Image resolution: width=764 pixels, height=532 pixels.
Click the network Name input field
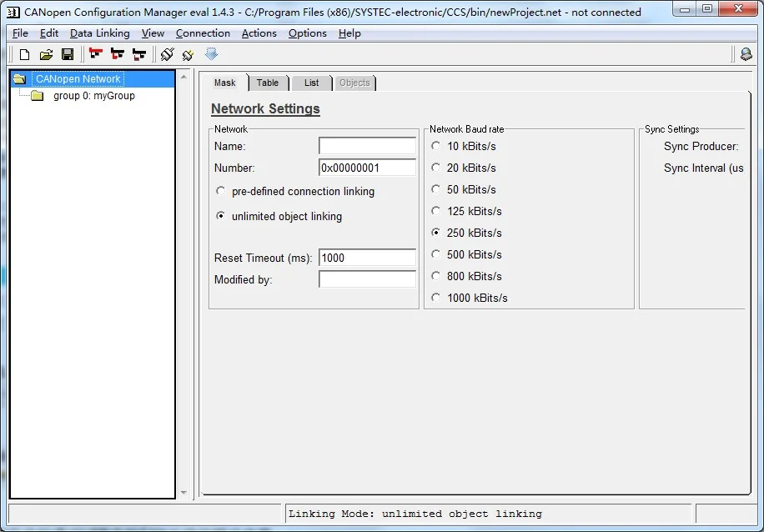pyautogui.click(x=367, y=146)
